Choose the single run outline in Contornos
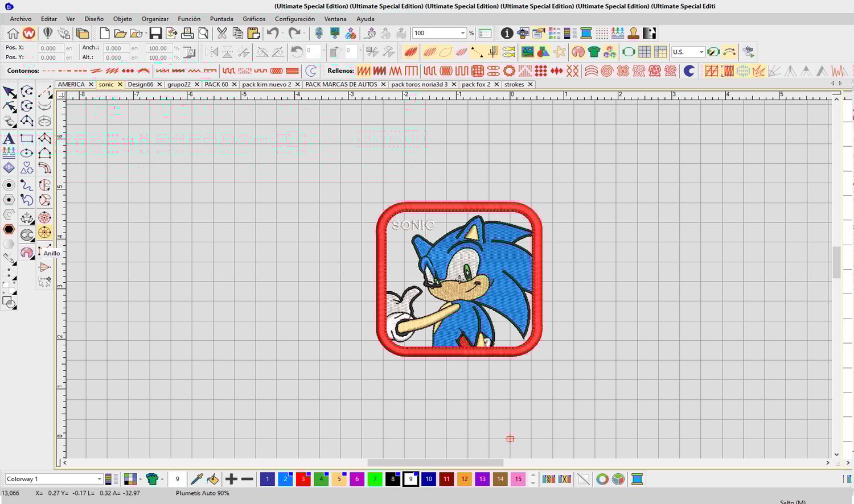 (49, 71)
